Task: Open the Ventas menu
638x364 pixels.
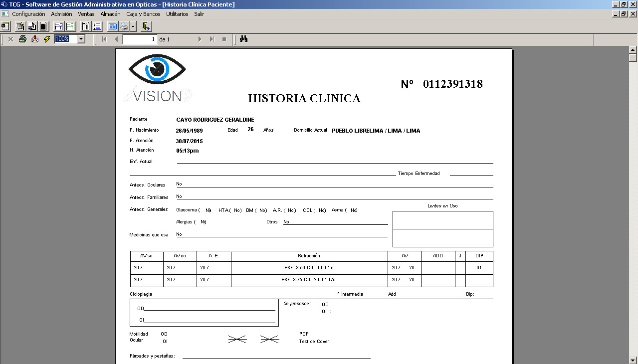Action: click(x=86, y=14)
